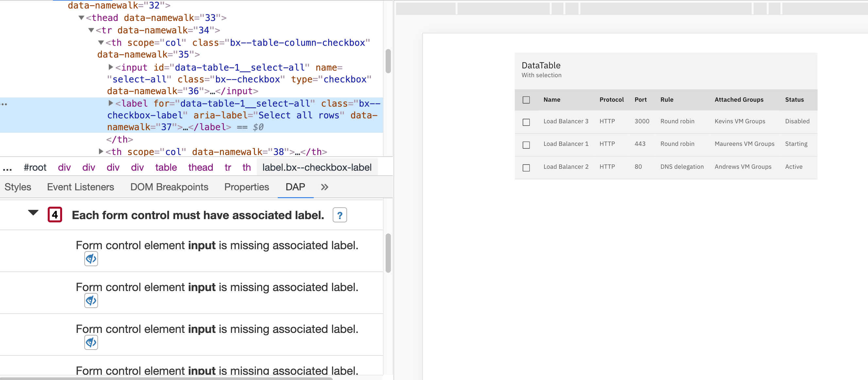The width and height of the screenshot is (868, 380).
Task: Expand the label bx--checkbox-label node
Action: pos(110,103)
